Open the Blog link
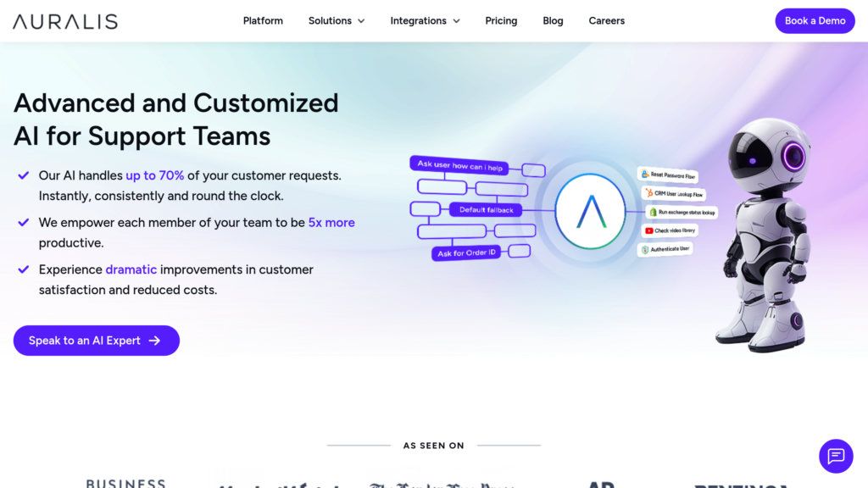Screen dimensions: 868x488 click(553, 20)
